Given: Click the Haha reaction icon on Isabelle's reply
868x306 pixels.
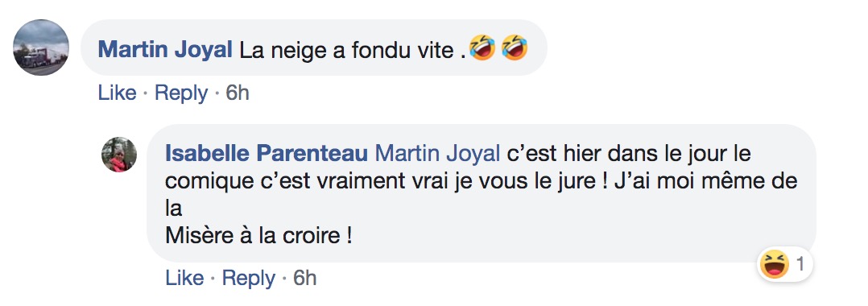Looking at the screenshot, I should 774,265.
